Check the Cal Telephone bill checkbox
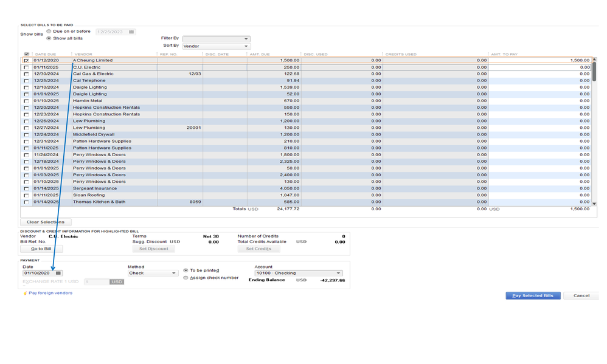607x364 pixels. tap(26, 81)
